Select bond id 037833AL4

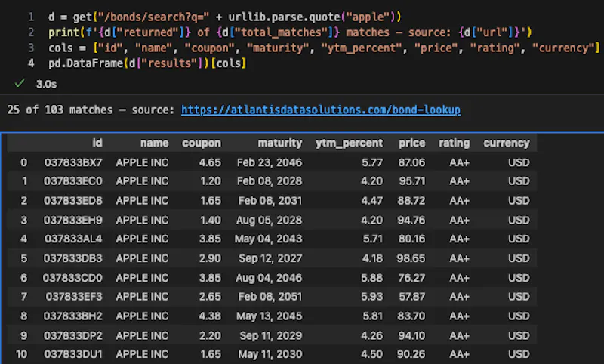point(73,239)
